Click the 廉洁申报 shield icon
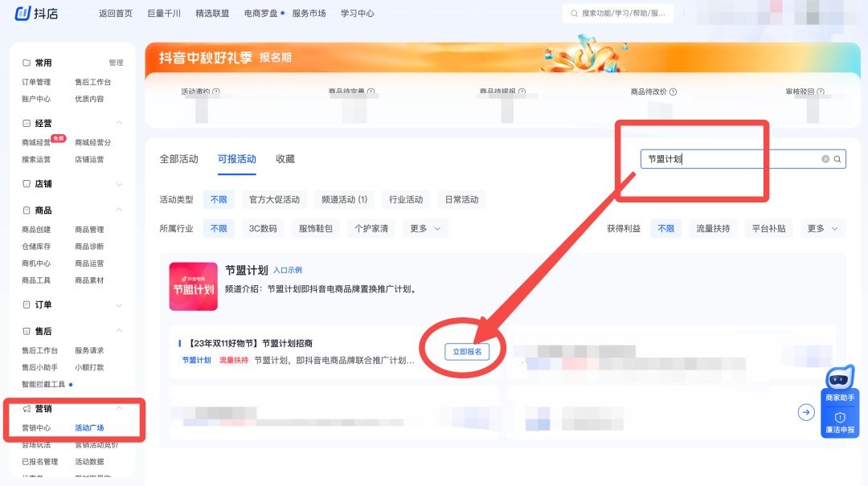The height and width of the screenshot is (486, 868). click(x=840, y=418)
